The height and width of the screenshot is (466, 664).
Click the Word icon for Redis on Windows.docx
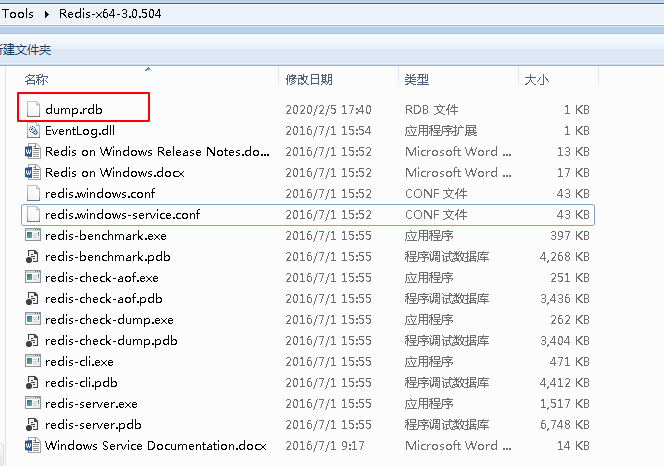pos(33,172)
